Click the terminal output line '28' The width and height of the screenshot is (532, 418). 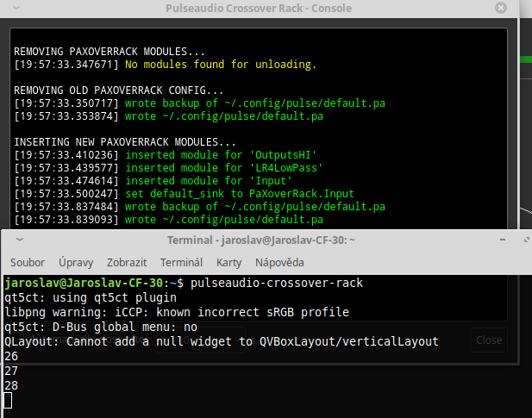click(x=11, y=385)
